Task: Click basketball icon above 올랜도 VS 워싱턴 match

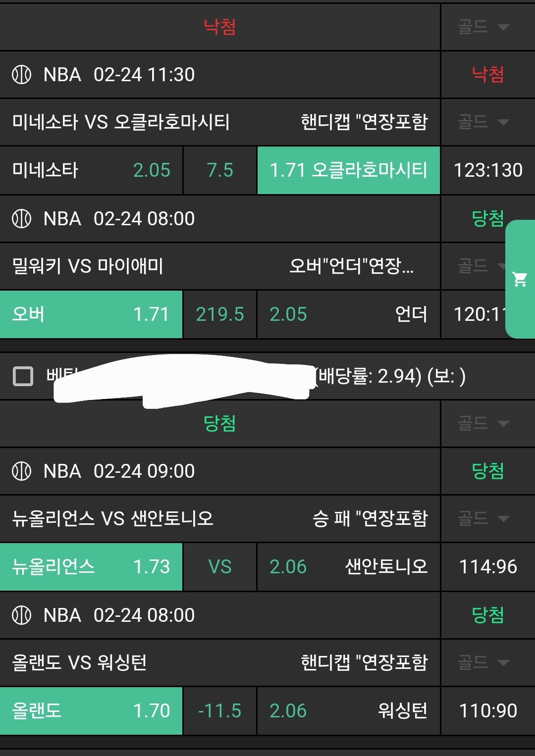Action: (x=21, y=615)
